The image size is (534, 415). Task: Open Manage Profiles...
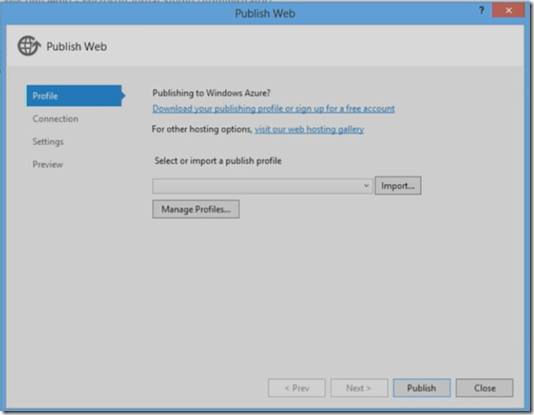point(196,209)
